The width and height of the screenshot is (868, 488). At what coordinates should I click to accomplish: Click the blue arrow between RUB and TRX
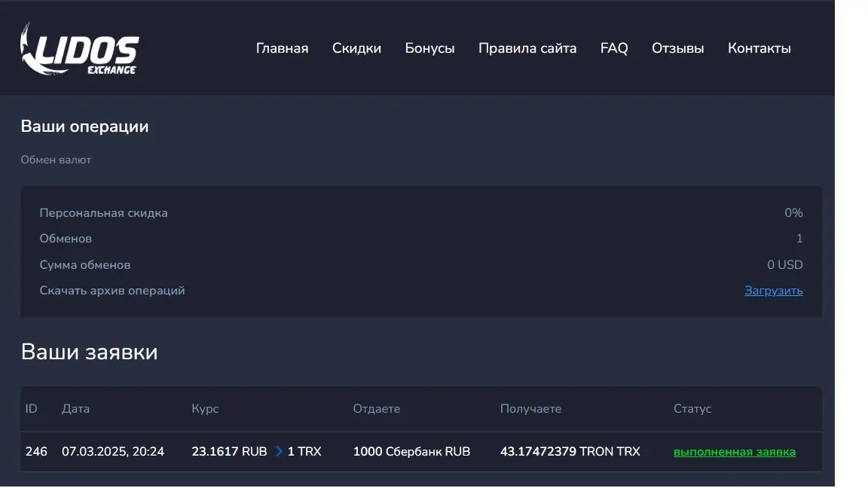pyautogui.click(x=279, y=452)
